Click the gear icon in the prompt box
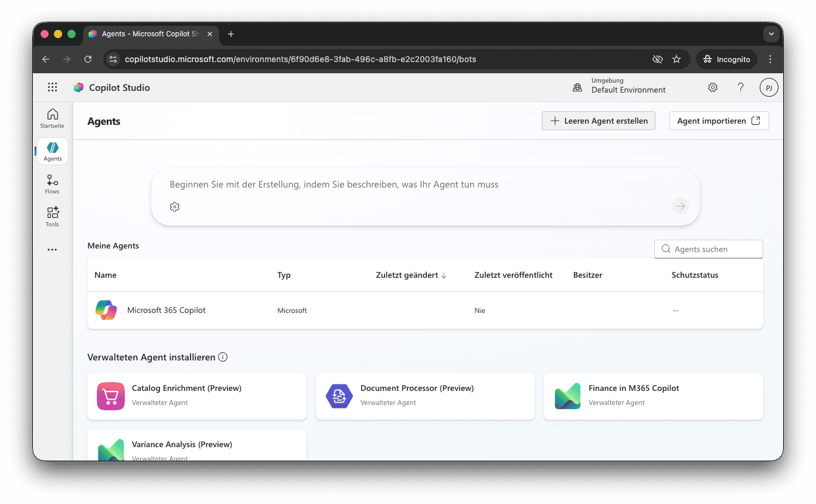This screenshot has height=504, width=816. coord(175,206)
